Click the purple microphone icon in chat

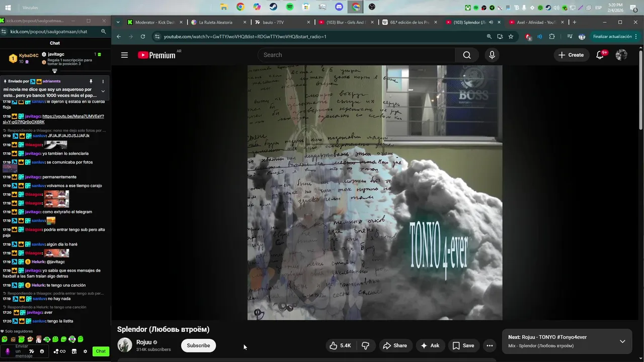8,351
